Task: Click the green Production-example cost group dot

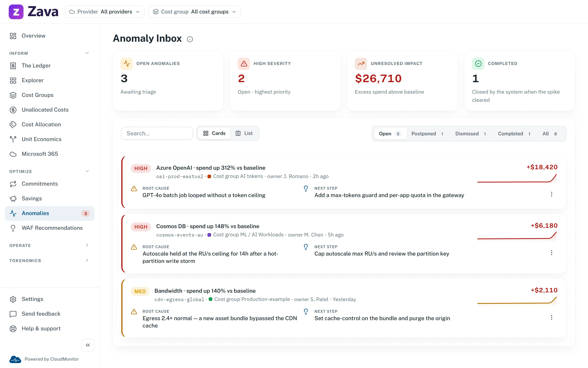Action: point(210,299)
